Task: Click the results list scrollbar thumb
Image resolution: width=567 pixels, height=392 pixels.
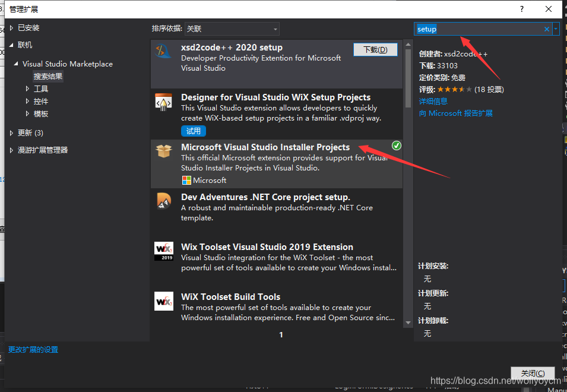Action: coord(408,78)
